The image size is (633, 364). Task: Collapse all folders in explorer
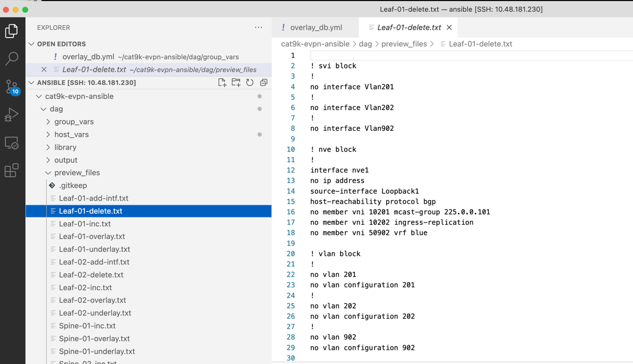263,83
